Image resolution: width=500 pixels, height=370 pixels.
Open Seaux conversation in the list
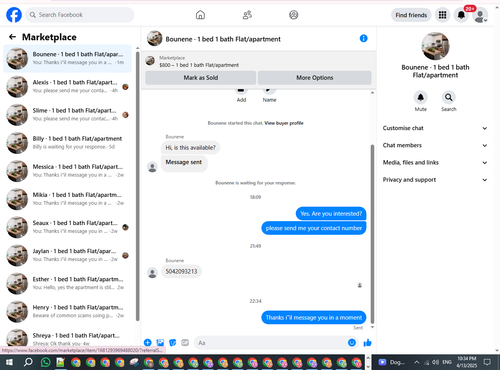[x=67, y=227]
